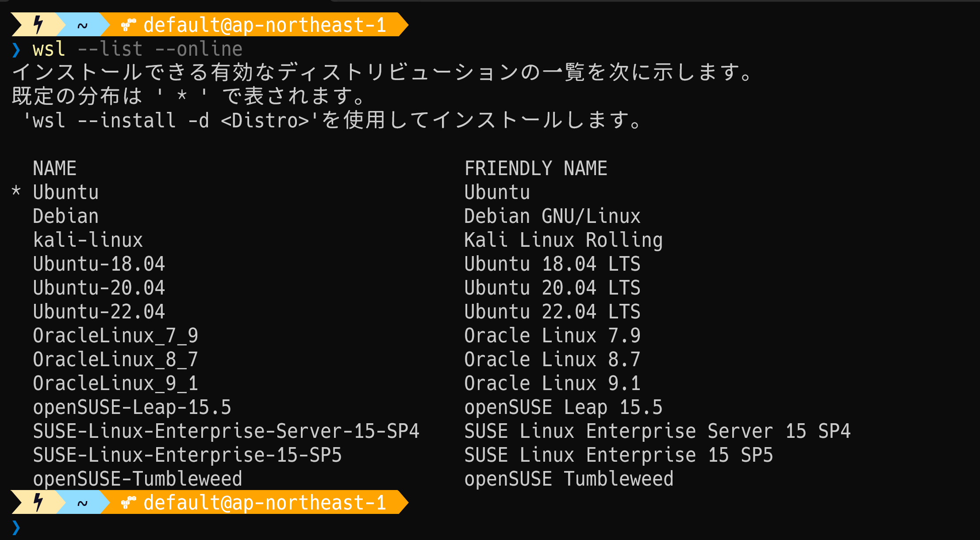The height and width of the screenshot is (540, 980).
Task: Click the AWS icon in the bottom prompt segment
Action: coord(128,502)
